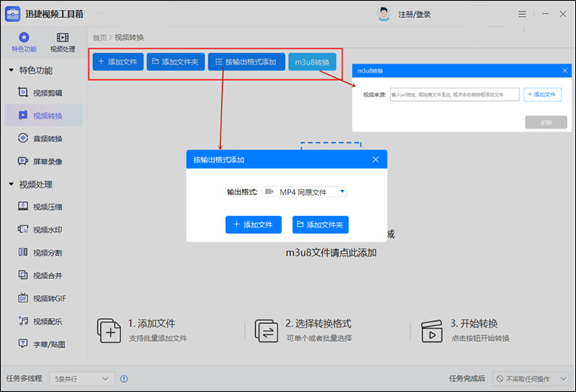Collapse the 视频处理 section in sidebar
Viewport: 576px width, 392px height.
11,184
